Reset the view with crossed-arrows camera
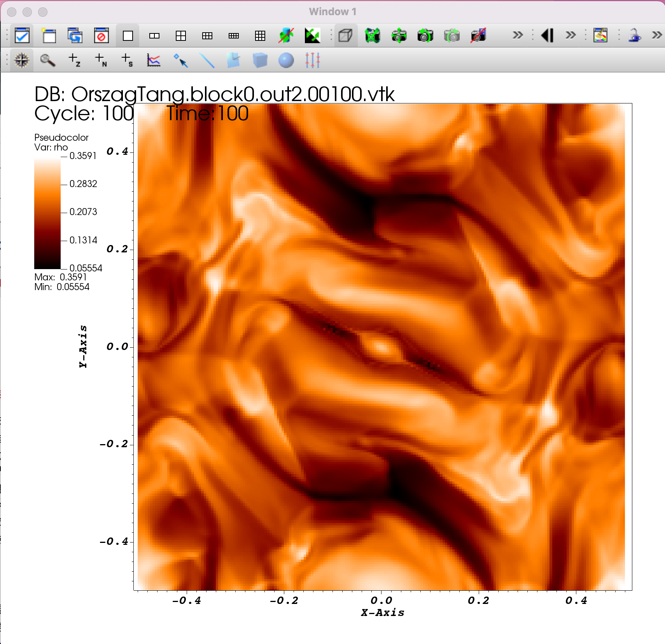The height and width of the screenshot is (644, 665). (373, 36)
